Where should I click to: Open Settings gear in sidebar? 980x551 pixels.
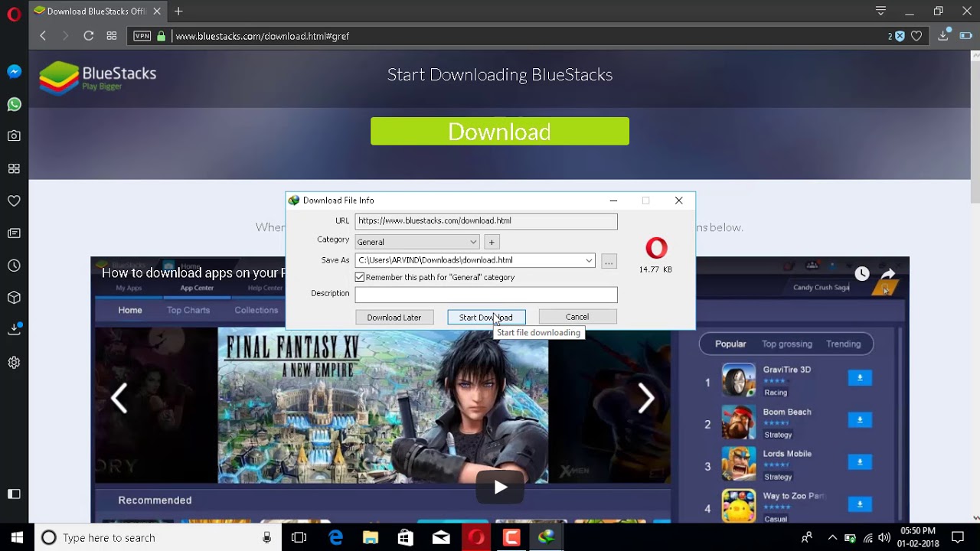point(14,363)
